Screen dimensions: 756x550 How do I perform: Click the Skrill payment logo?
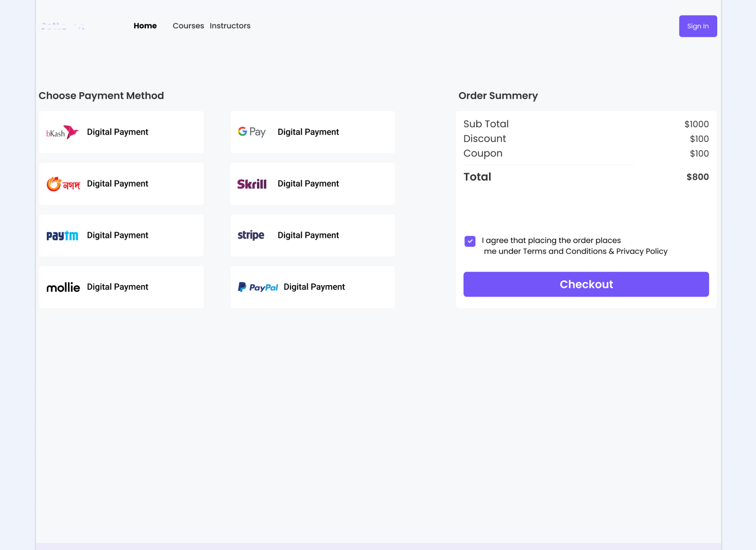(x=252, y=183)
